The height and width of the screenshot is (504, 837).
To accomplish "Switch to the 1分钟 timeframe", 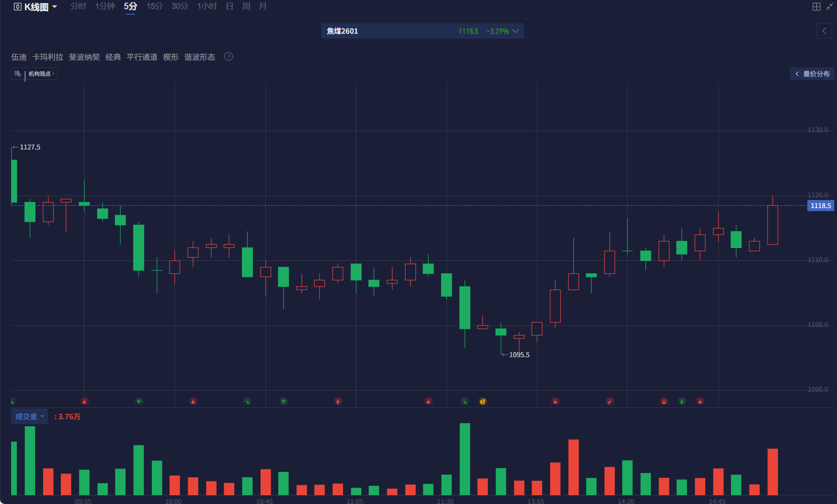I will pos(105,6).
